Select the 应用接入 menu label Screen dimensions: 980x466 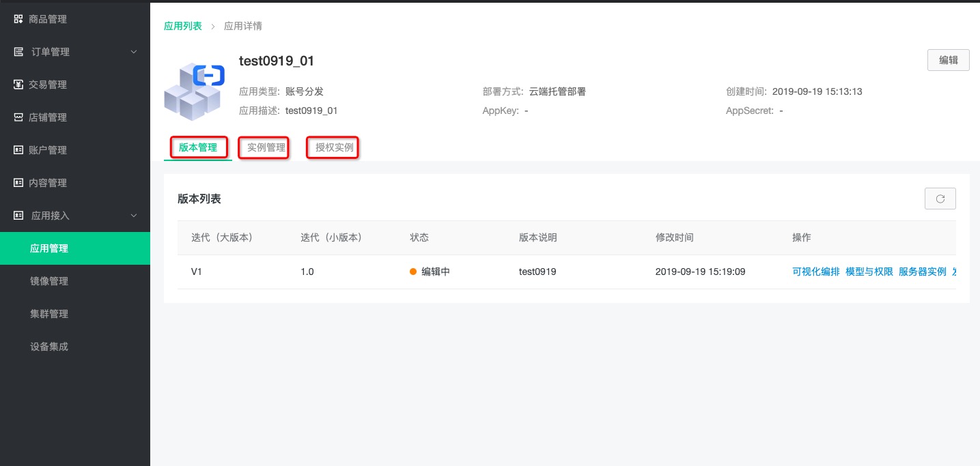click(x=51, y=216)
